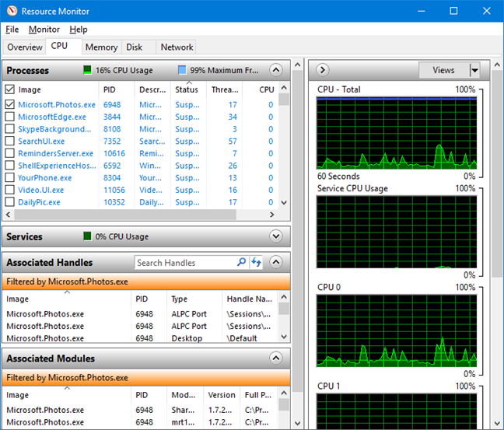Image resolution: width=504 pixels, height=430 pixels.
Task: Switch to the Memory tab
Action: [101, 47]
